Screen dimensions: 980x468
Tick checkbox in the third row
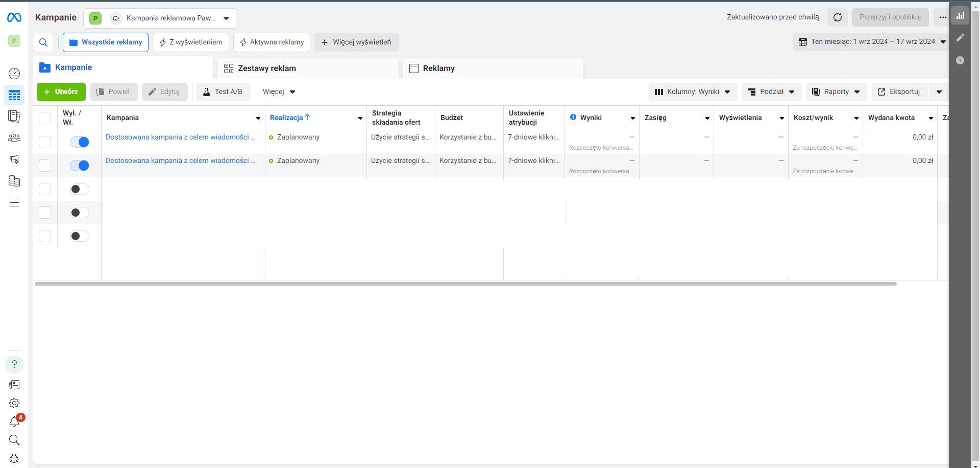45,189
